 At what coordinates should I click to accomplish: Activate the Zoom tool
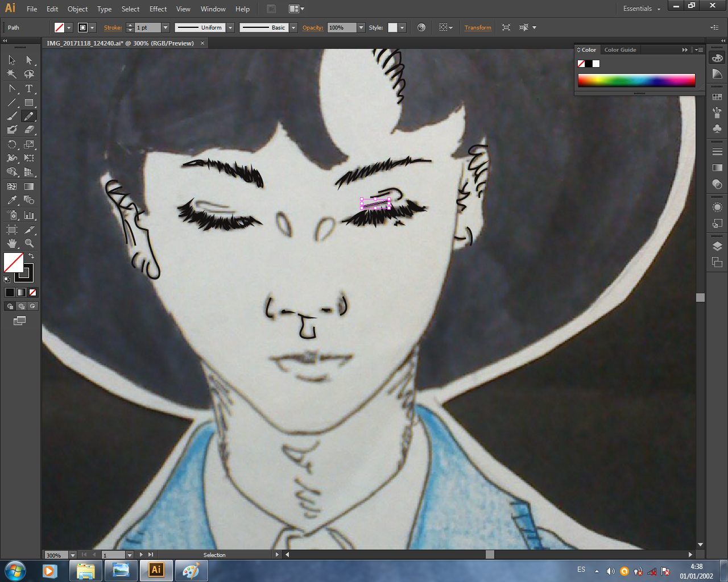29,243
